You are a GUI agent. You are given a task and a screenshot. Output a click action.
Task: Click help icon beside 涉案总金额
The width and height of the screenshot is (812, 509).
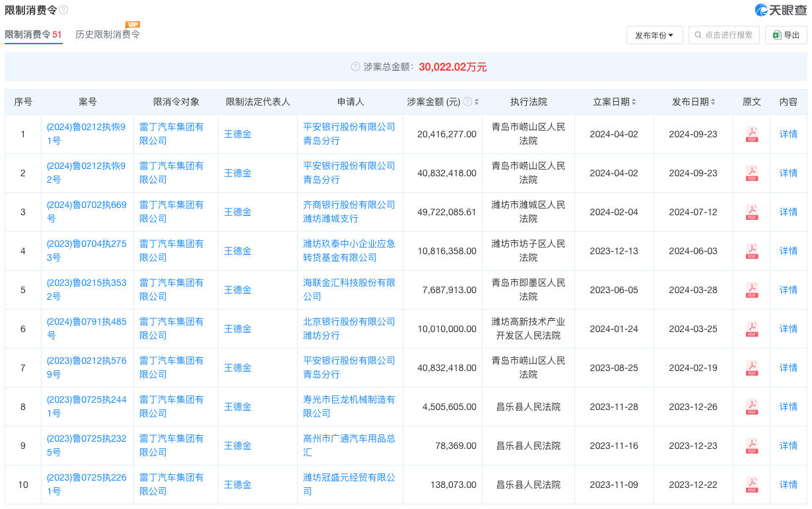[x=355, y=67]
